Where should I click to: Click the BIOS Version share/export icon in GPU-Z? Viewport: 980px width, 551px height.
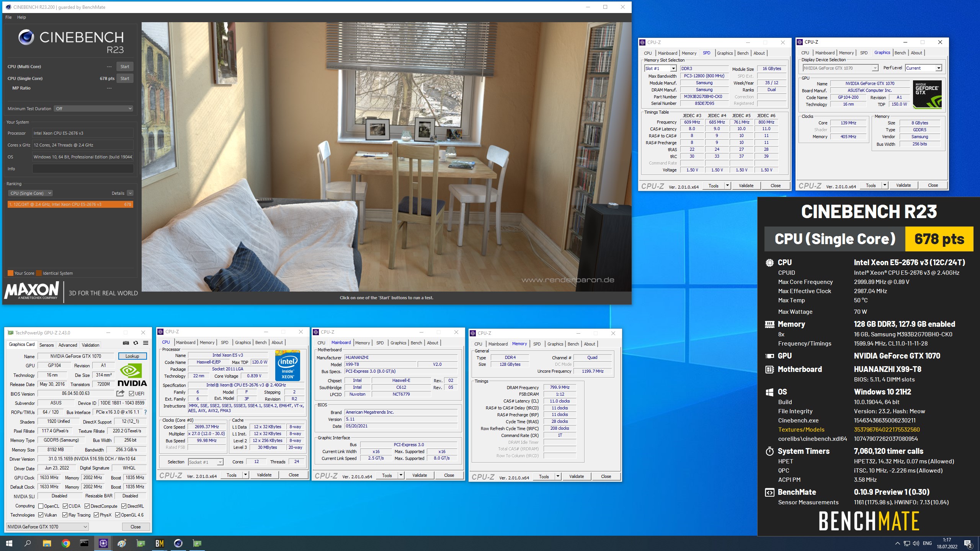pyautogui.click(x=120, y=393)
